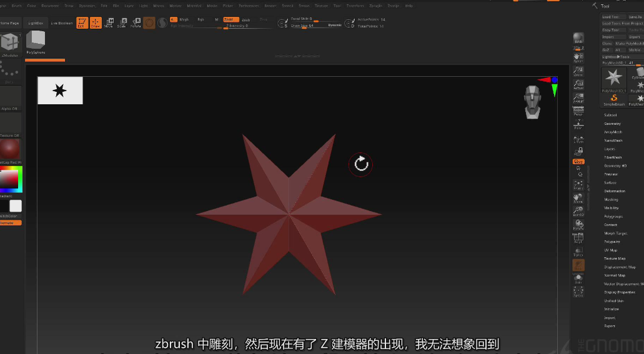
Task: Expand the Display Properties subpalette
Action: point(620,292)
